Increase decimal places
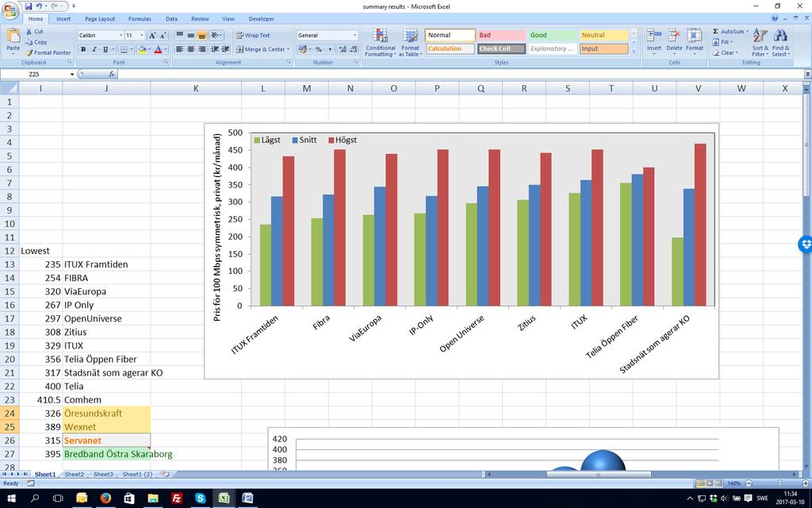The image size is (812, 508). 343,49
